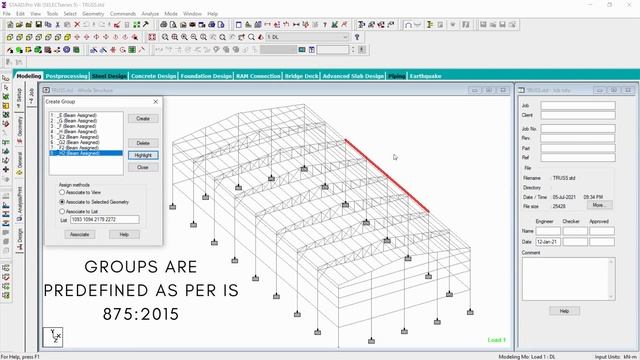Image resolution: width=640 pixels, height=360 pixels.
Task: Click the plus-shaped icon in left vertical toolbar
Action: (x=6, y=169)
